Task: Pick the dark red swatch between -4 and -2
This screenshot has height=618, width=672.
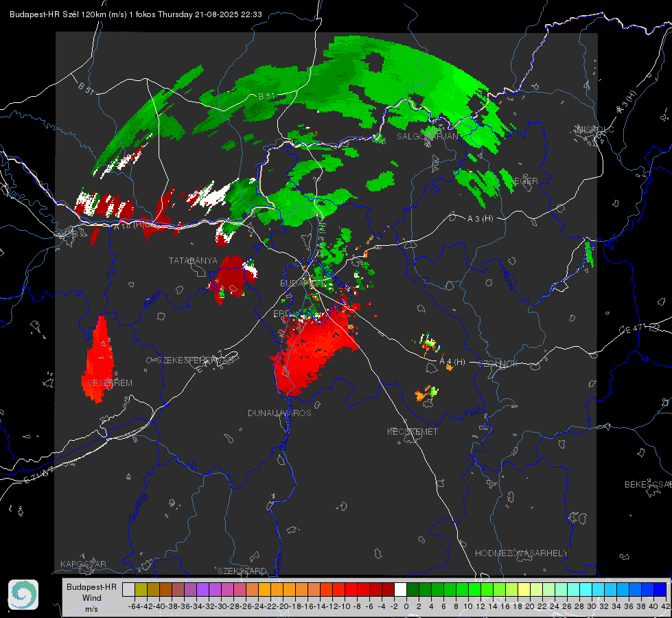Action: click(x=388, y=589)
